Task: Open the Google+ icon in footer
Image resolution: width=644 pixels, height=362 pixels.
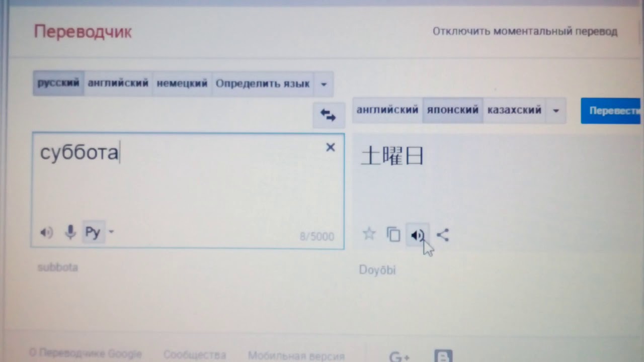Action: click(399, 356)
